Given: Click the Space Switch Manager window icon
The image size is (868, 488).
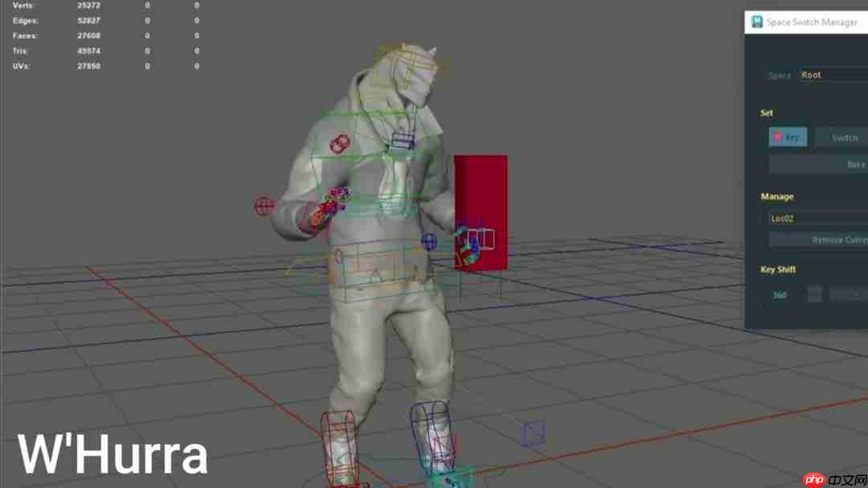Looking at the screenshot, I should [757, 22].
